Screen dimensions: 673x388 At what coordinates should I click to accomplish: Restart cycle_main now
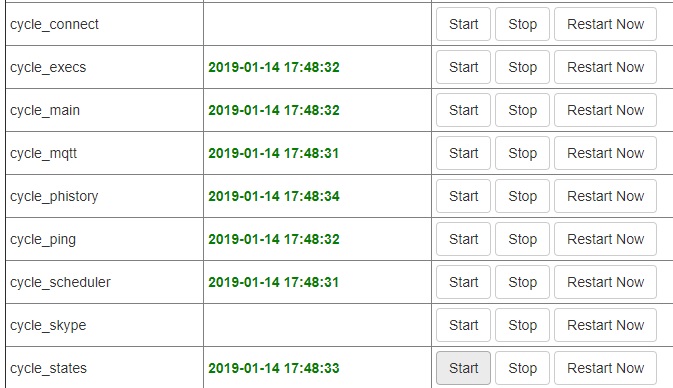pos(605,110)
